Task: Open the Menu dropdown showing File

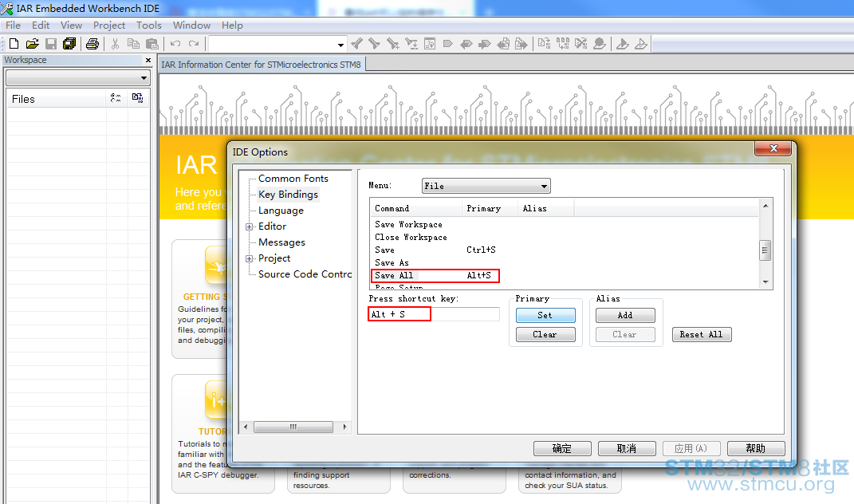Action: [486, 186]
